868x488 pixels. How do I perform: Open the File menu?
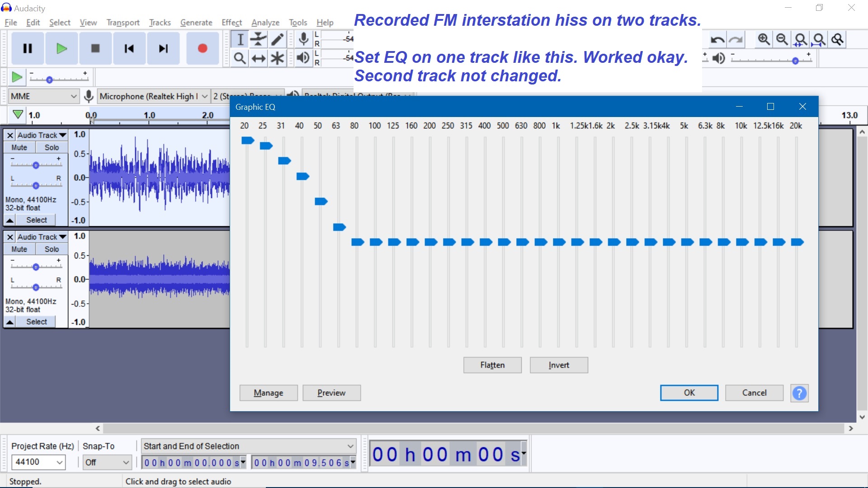10,23
